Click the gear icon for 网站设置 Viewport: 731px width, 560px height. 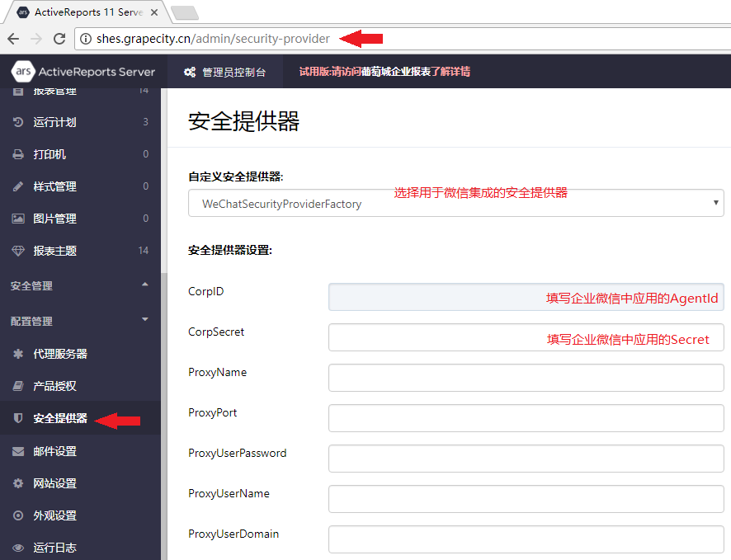[x=18, y=483]
